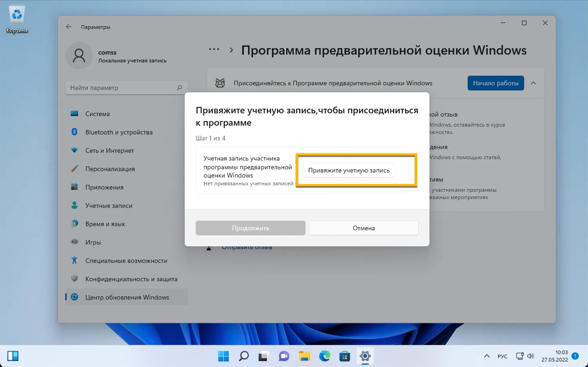The width and height of the screenshot is (588, 367).
Task: Open taskbar Search
Action: point(244,356)
